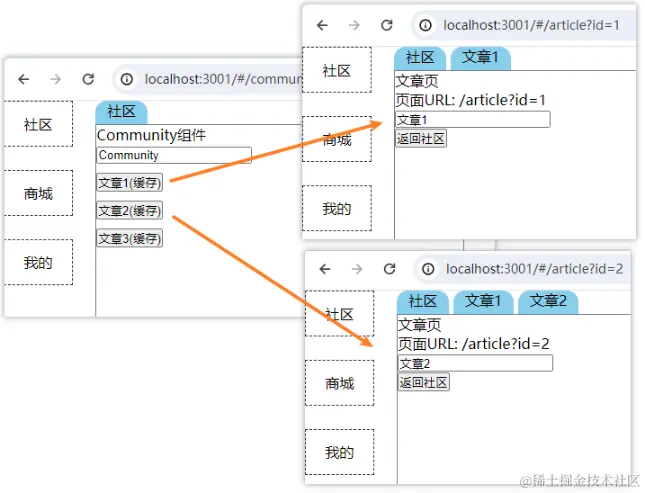The height and width of the screenshot is (493, 645).
Task: Select 文章2 tab in article id=2 window
Action: pos(548,302)
